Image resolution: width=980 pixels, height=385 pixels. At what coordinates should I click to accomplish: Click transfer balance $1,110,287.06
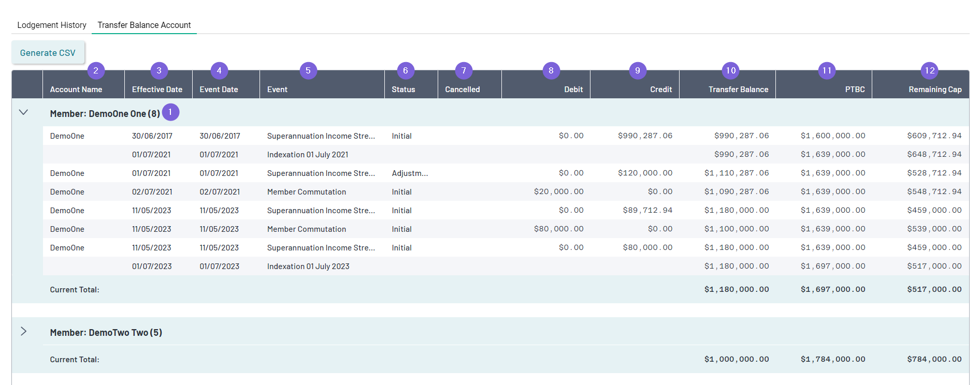737,173
